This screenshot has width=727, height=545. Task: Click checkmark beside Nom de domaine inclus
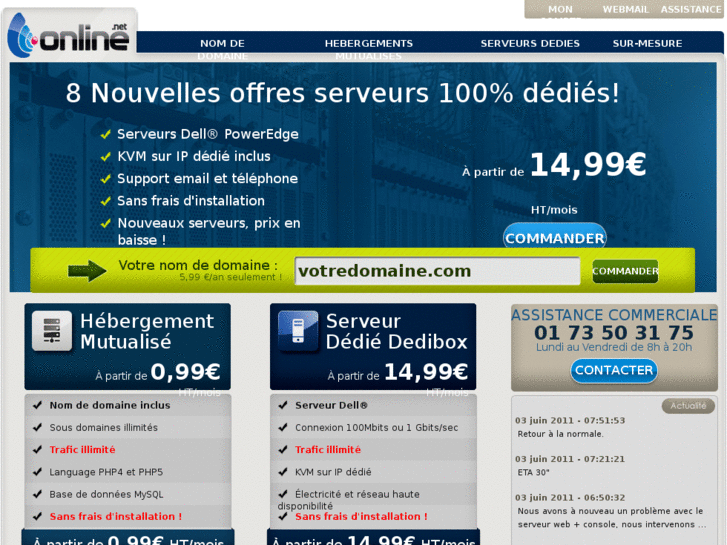(x=38, y=405)
